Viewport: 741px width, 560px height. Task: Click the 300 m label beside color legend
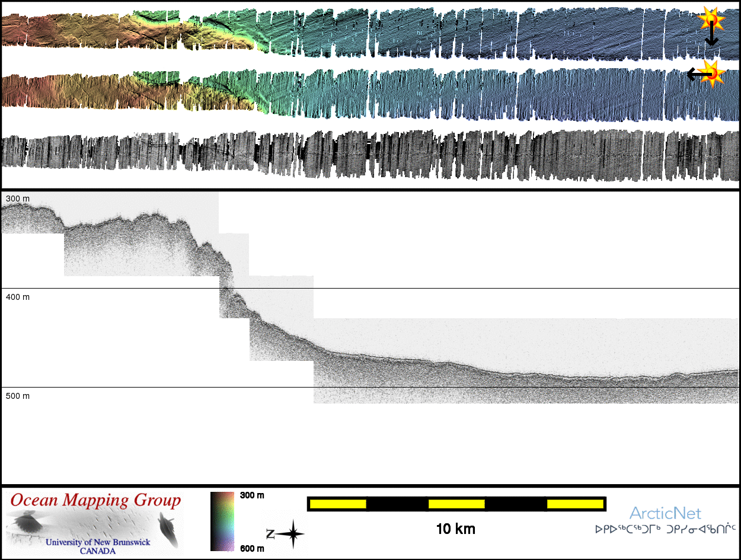pos(252,495)
